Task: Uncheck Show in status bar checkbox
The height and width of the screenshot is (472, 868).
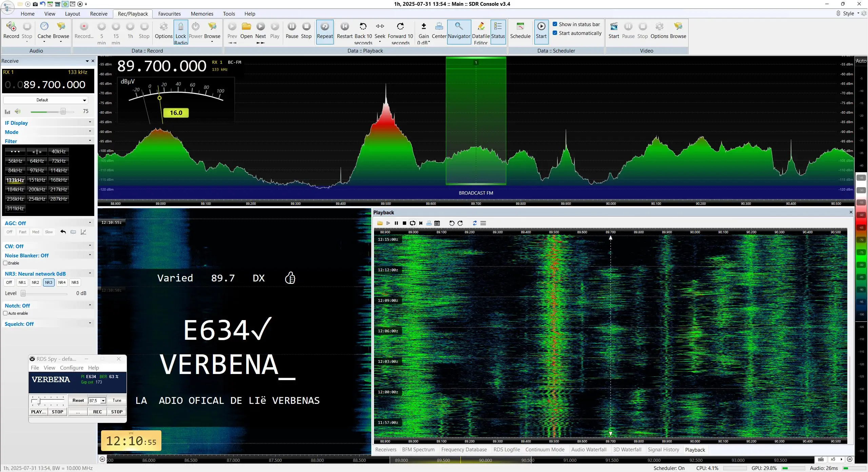Action: click(x=555, y=24)
